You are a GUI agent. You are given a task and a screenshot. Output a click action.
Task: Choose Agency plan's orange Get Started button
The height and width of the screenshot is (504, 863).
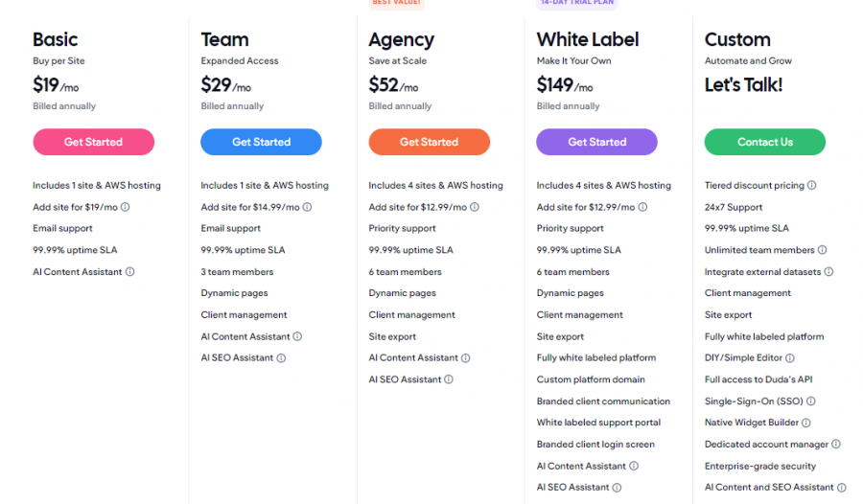[x=429, y=142]
